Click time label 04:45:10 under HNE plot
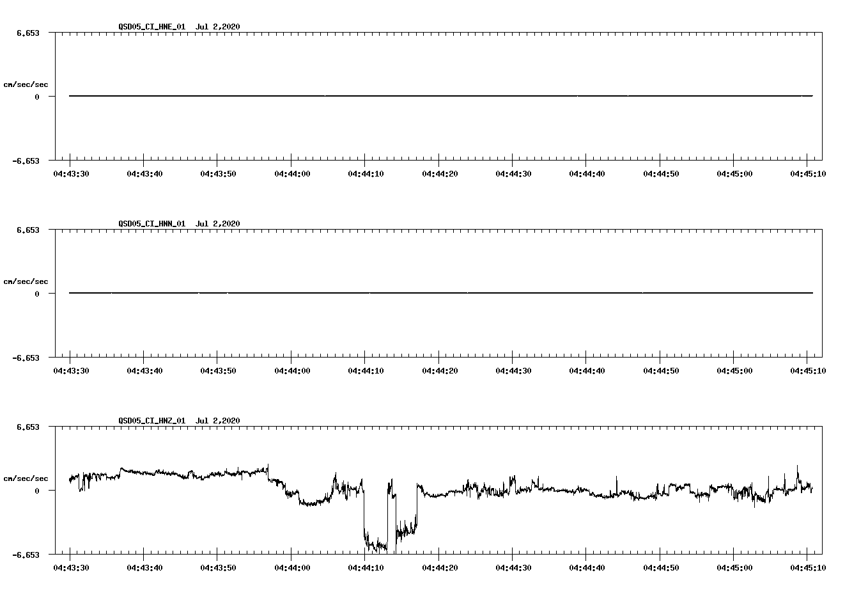The image size is (868, 591). point(807,174)
